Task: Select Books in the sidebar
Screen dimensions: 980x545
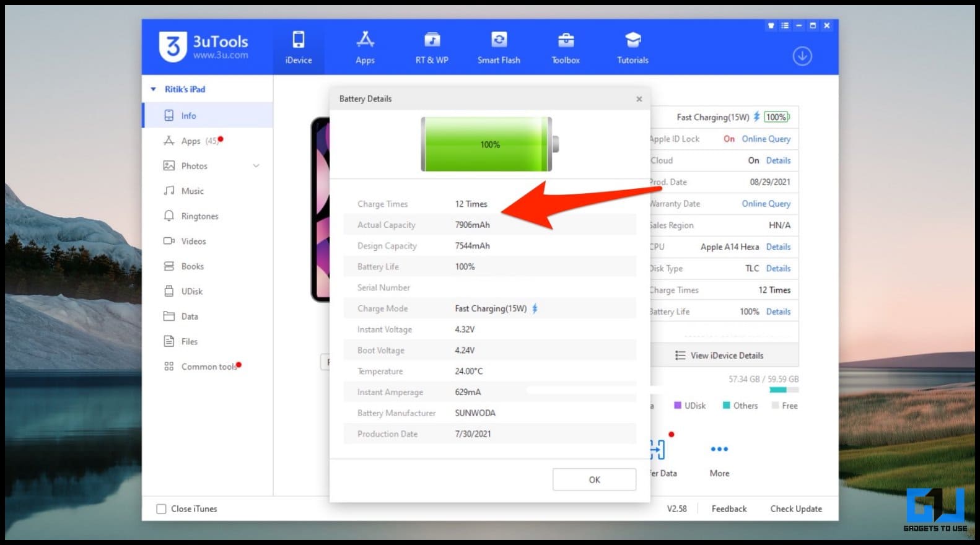Action: tap(208, 266)
